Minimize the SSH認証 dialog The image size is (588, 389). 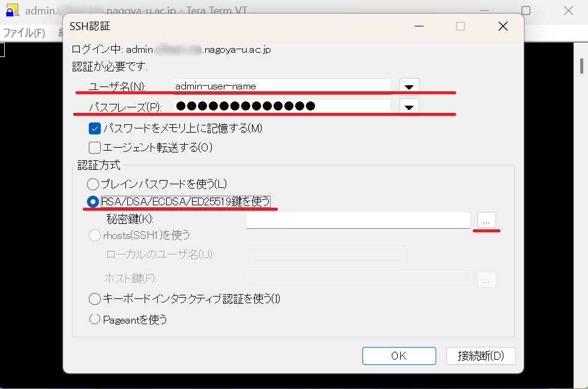pyautogui.click(x=419, y=26)
